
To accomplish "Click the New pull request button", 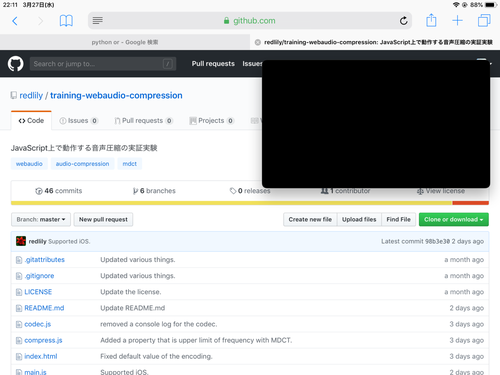I will (103, 219).
